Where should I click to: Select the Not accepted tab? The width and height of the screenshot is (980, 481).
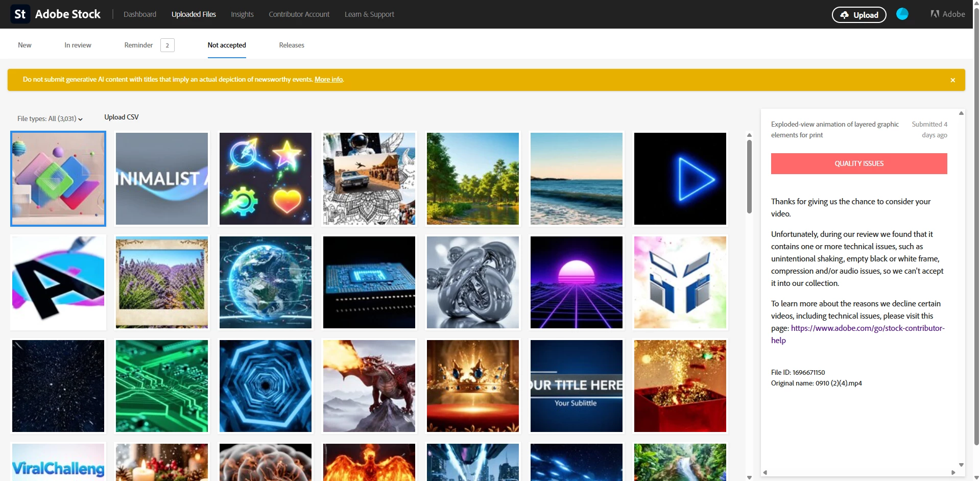tap(227, 45)
